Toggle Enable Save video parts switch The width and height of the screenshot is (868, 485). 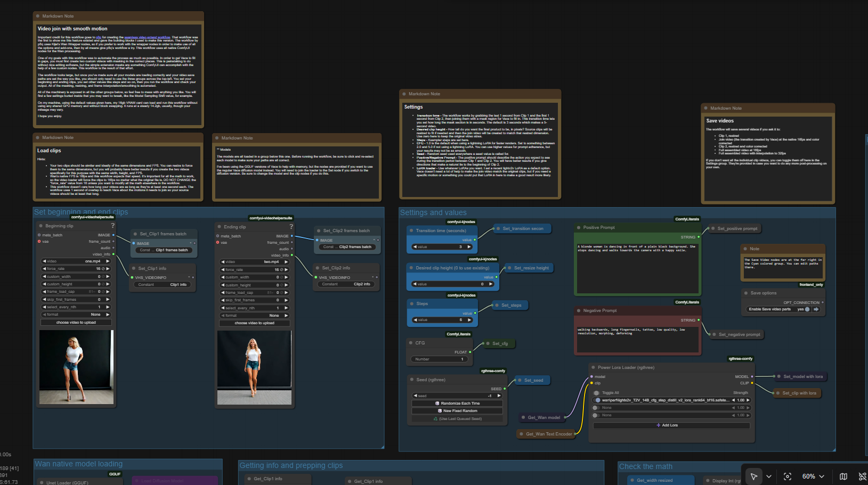[x=807, y=309]
